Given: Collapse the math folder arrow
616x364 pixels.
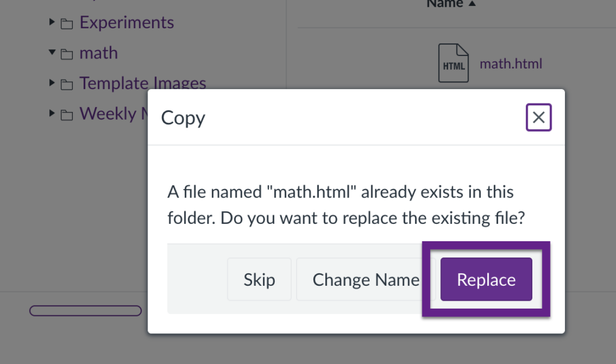Looking at the screenshot, I should click(52, 53).
